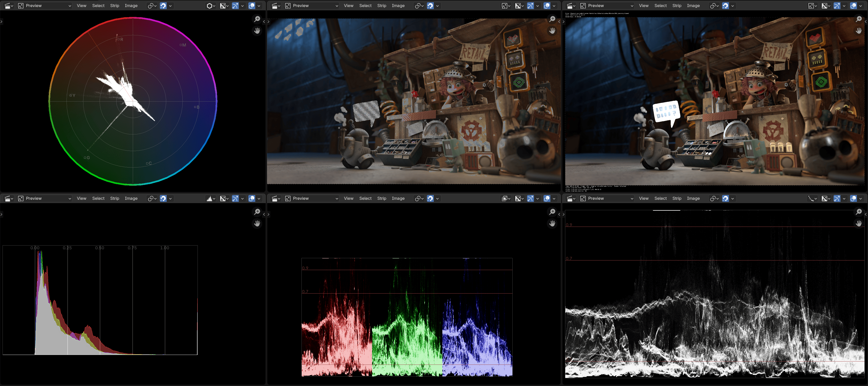
Task: Toggle overlays in top-middle image panel header
Action: pyautogui.click(x=547, y=6)
